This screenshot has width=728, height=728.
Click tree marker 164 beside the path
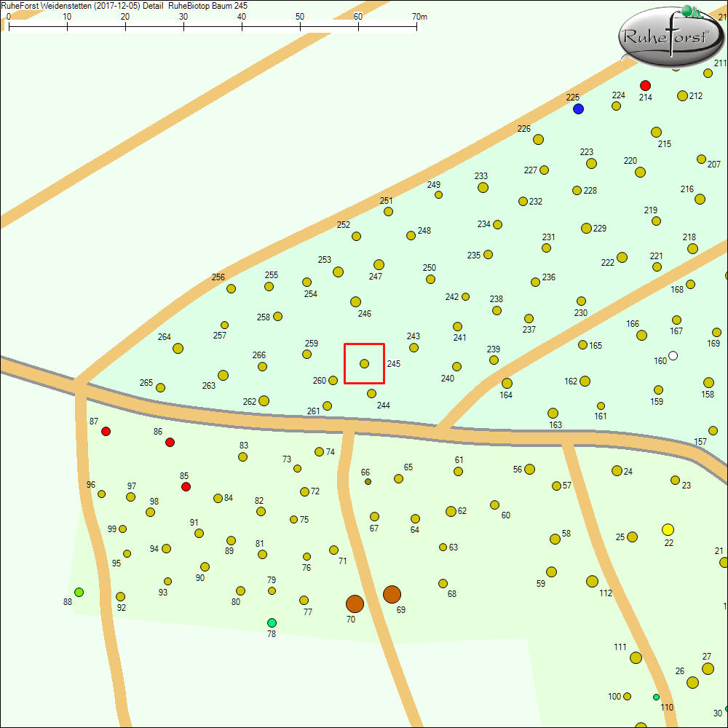[507, 383]
